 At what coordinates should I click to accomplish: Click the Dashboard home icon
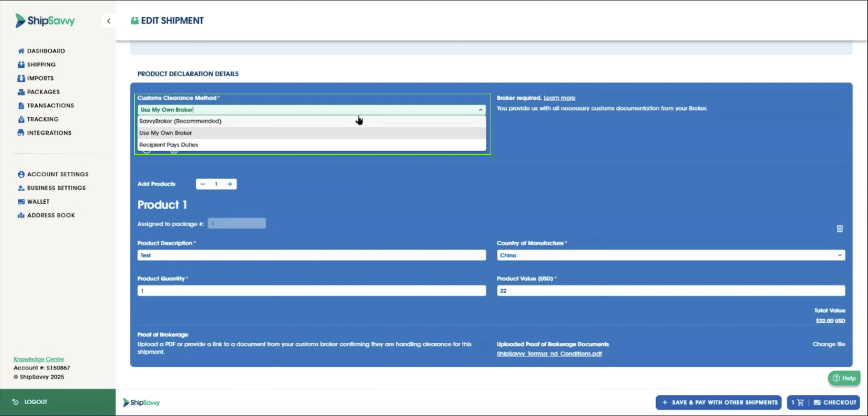21,51
